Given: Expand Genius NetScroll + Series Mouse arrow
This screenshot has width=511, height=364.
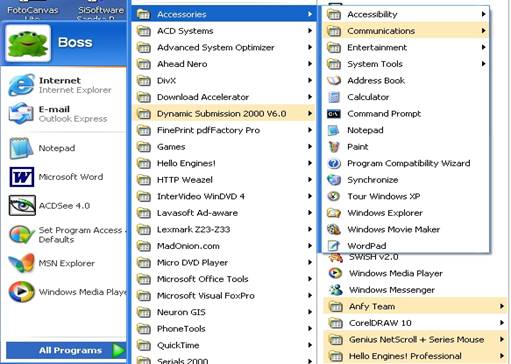Looking at the screenshot, I should pos(502,339).
